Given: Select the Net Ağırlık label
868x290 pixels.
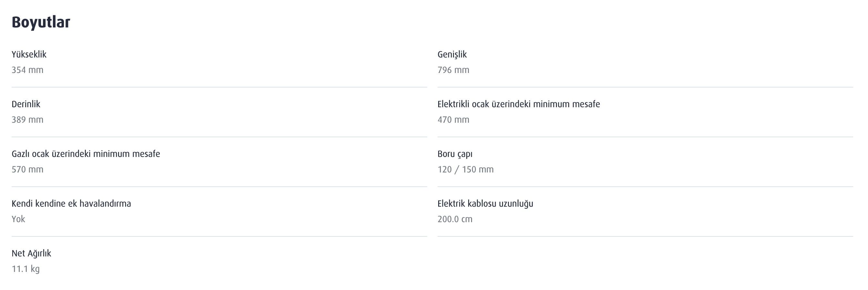Looking at the screenshot, I should coord(31,253).
